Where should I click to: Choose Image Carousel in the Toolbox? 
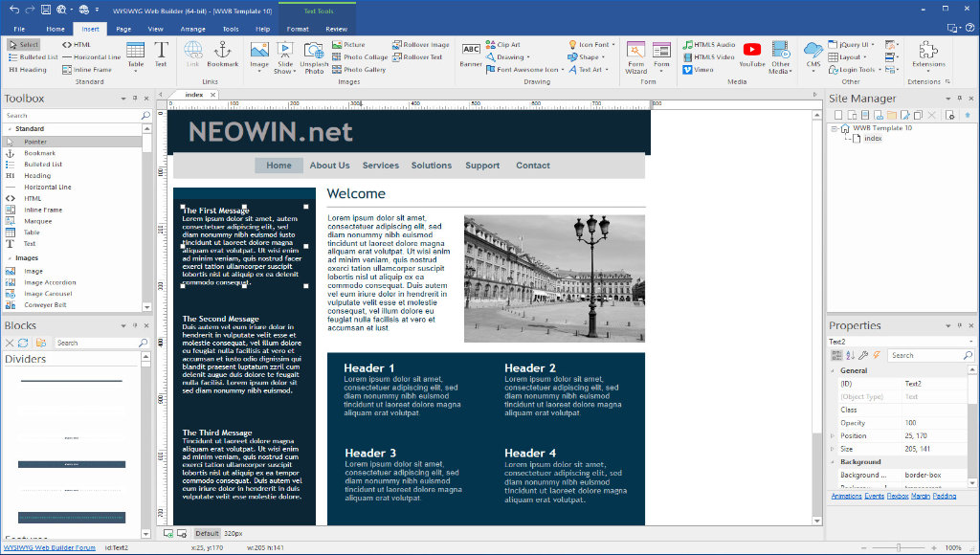pyautogui.click(x=48, y=294)
